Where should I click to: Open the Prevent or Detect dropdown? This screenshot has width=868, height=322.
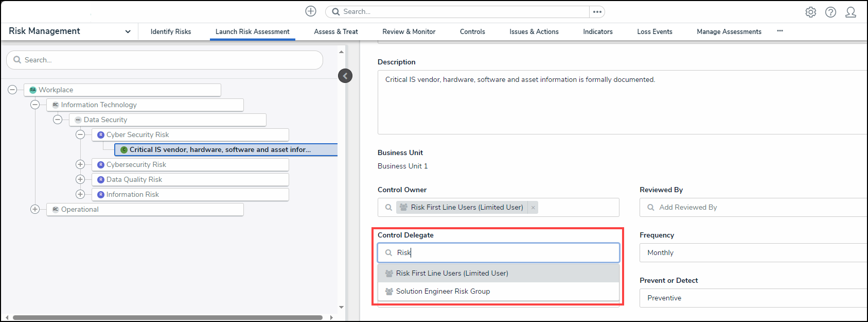pyautogui.click(x=751, y=298)
